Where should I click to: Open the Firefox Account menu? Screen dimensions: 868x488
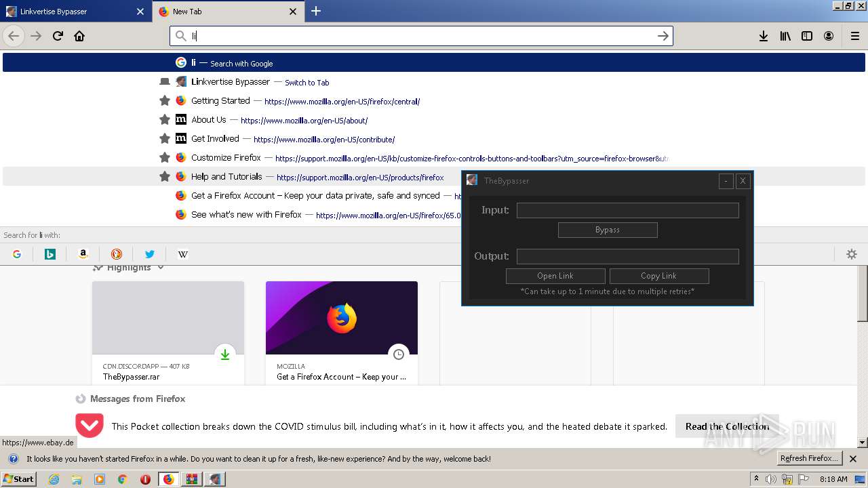[829, 36]
